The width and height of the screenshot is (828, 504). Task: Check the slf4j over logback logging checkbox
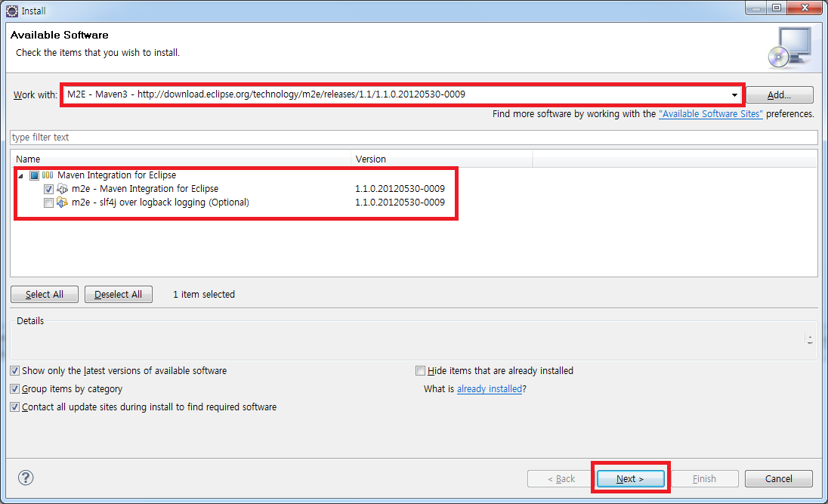[x=49, y=203]
